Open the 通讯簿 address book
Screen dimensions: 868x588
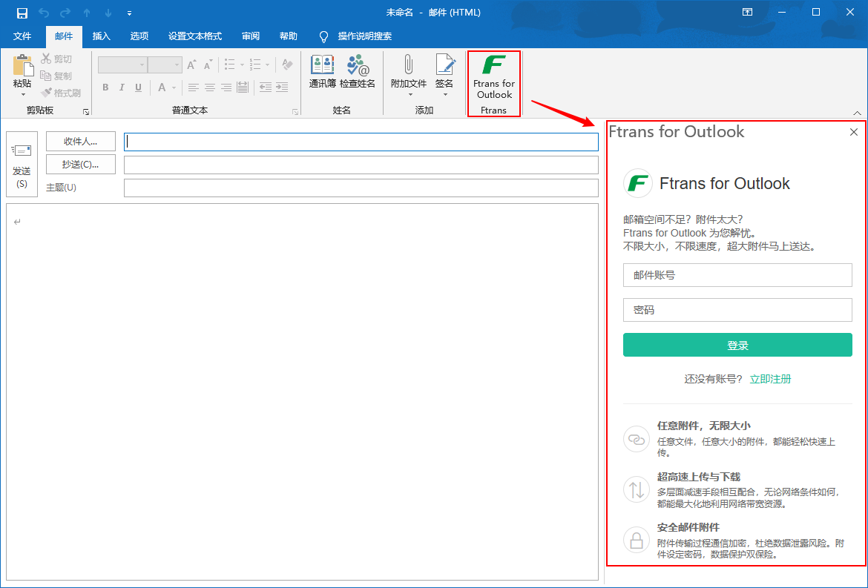(323, 72)
